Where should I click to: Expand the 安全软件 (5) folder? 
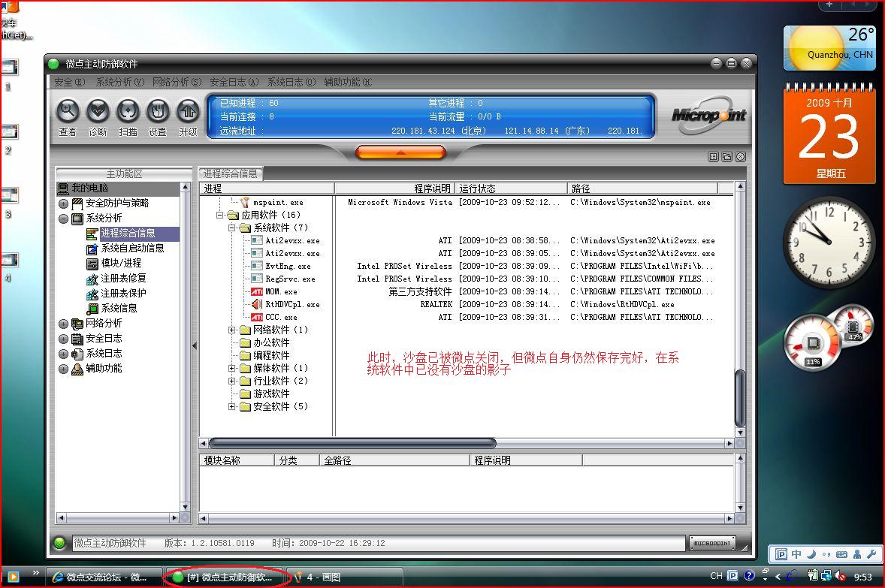coord(231,406)
